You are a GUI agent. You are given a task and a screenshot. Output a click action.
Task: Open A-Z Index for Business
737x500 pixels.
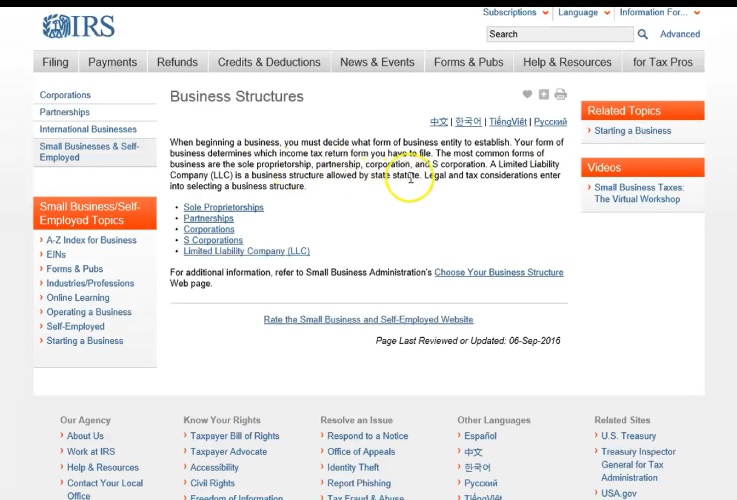click(91, 240)
